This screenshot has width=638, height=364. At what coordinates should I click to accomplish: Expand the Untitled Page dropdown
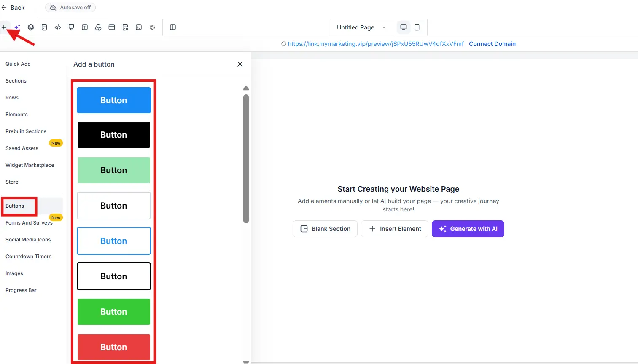pyautogui.click(x=361, y=27)
